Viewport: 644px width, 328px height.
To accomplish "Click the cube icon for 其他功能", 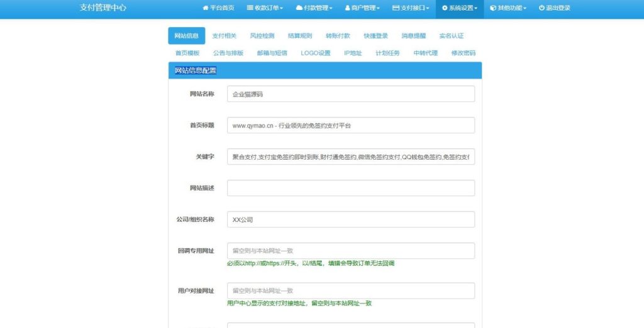I will tap(492, 8).
